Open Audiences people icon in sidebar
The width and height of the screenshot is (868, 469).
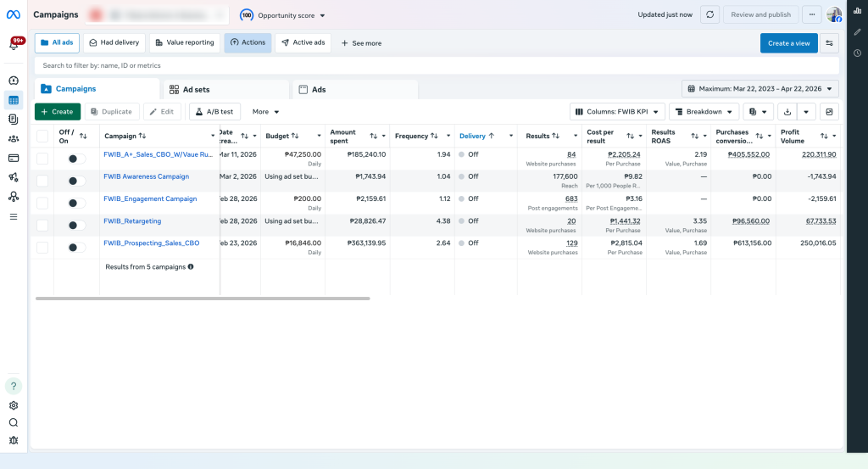pyautogui.click(x=14, y=139)
